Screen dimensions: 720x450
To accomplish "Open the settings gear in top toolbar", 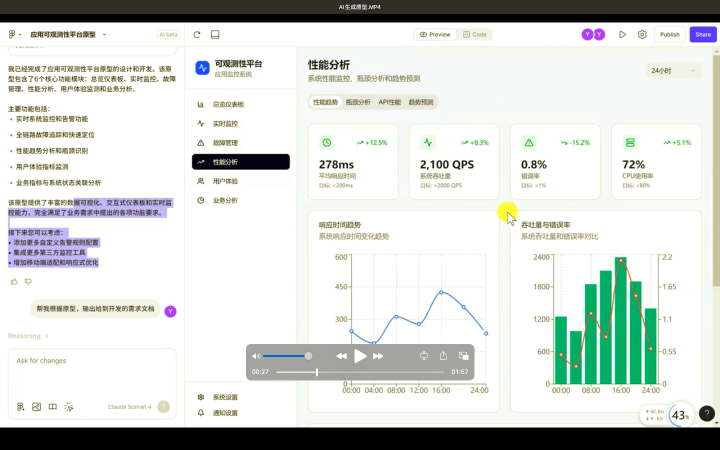I will (x=642, y=34).
